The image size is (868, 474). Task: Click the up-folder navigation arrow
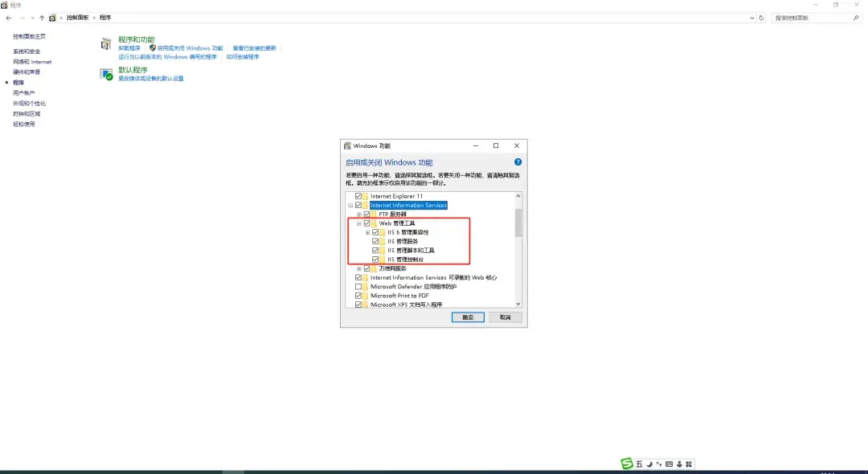click(41, 17)
